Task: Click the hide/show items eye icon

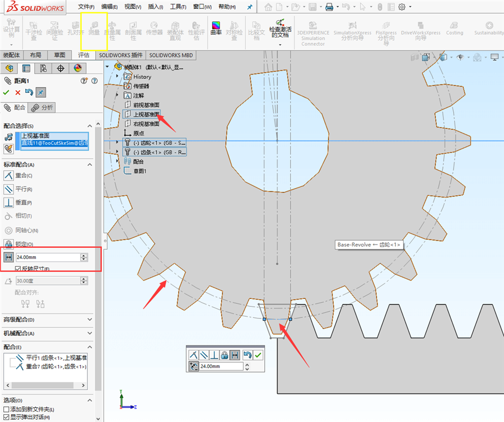Action: pyautogui.click(x=460, y=58)
